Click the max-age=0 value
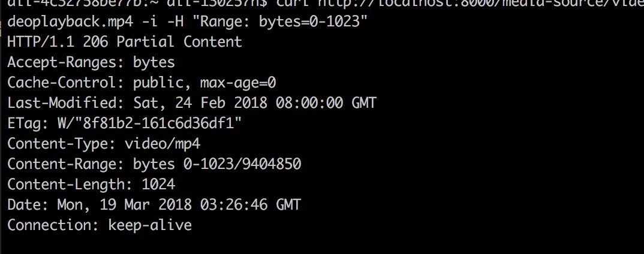 pyautogui.click(x=238, y=83)
